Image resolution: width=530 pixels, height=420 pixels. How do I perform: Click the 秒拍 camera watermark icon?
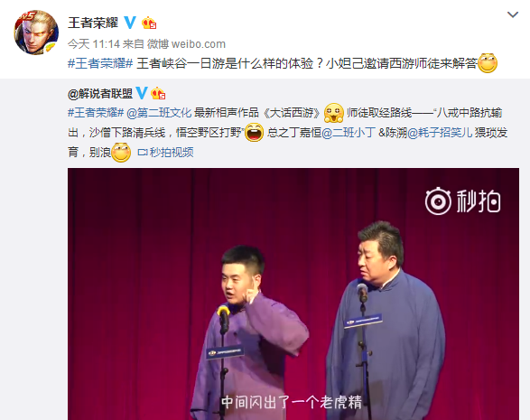tap(438, 201)
